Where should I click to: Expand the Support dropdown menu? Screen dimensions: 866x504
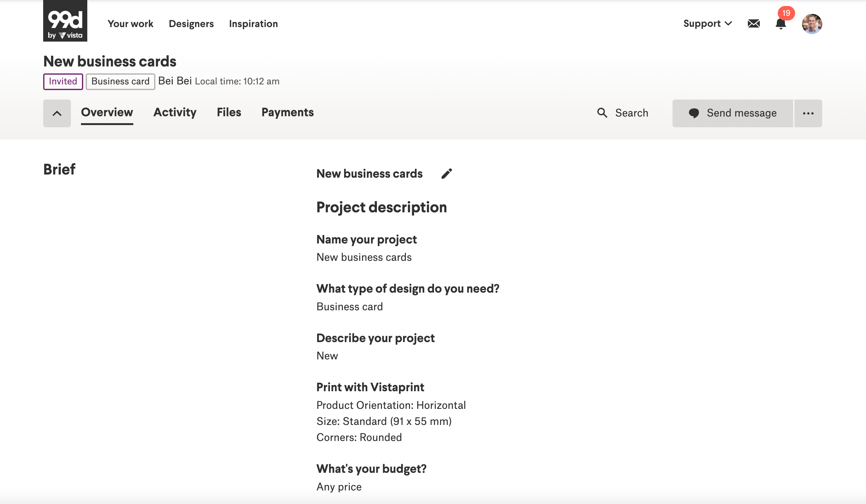[707, 24]
